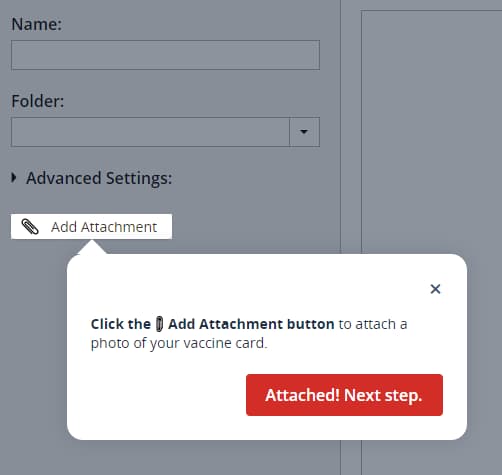Click the tooltip pointer arrow under Add Attachment
This screenshot has height=475, width=502.
(92, 247)
